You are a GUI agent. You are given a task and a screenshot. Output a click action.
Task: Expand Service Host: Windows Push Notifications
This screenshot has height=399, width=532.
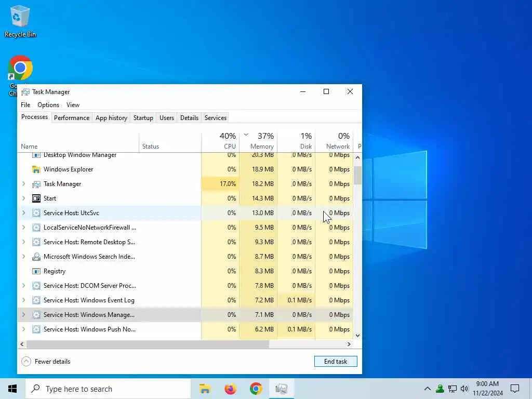click(x=24, y=329)
